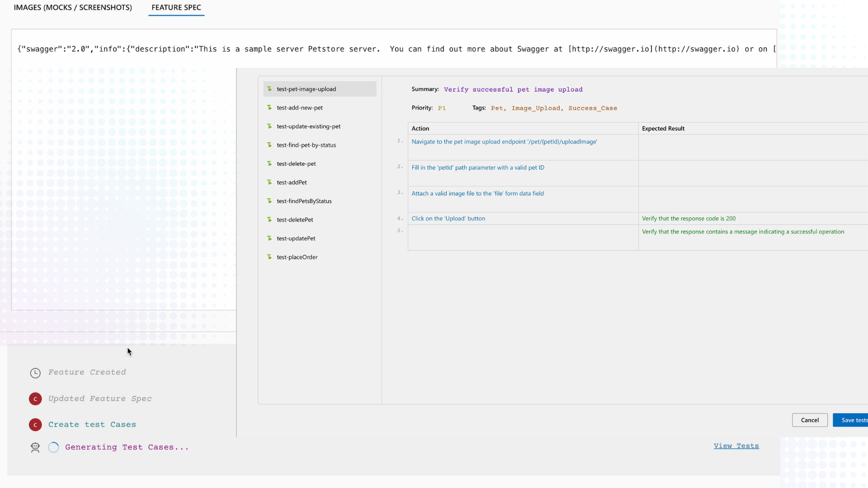Expand the Updated Feature Spec entry
Viewport: 868px width, 488px height.
pos(99,398)
